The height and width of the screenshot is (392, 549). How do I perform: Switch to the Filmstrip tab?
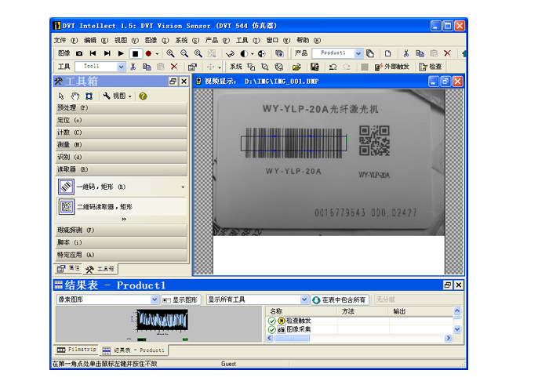pos(77,350)
